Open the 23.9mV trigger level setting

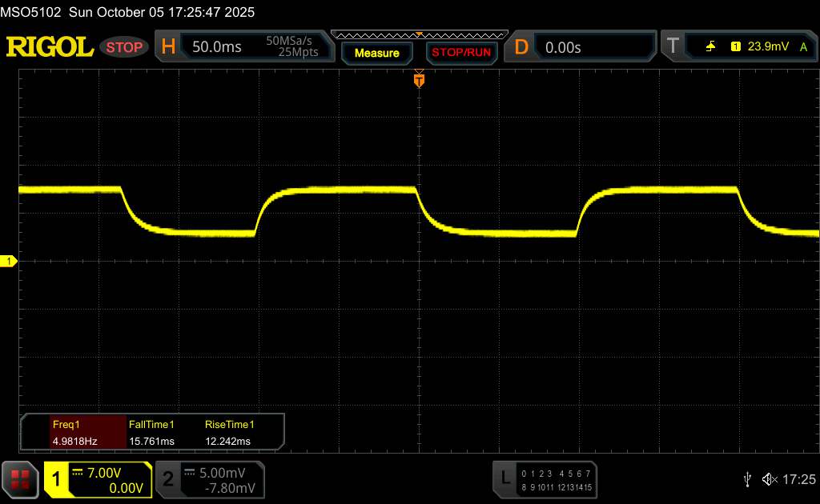(x=766, y=47)
